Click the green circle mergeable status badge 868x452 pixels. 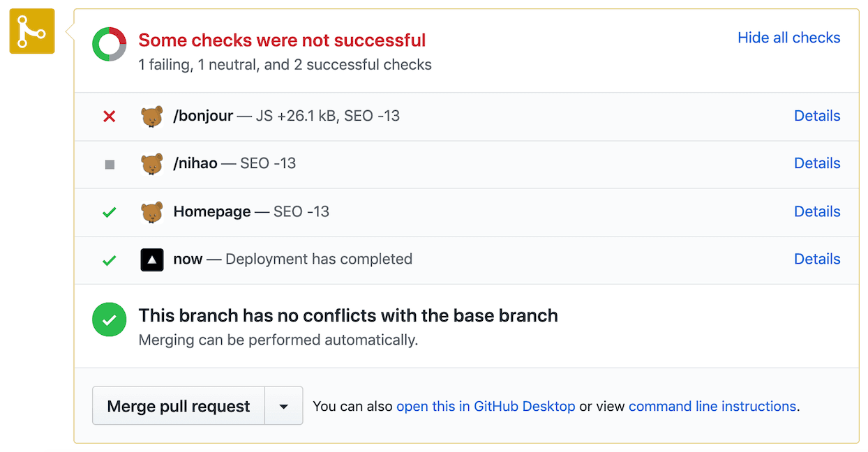tap(109, 319)
